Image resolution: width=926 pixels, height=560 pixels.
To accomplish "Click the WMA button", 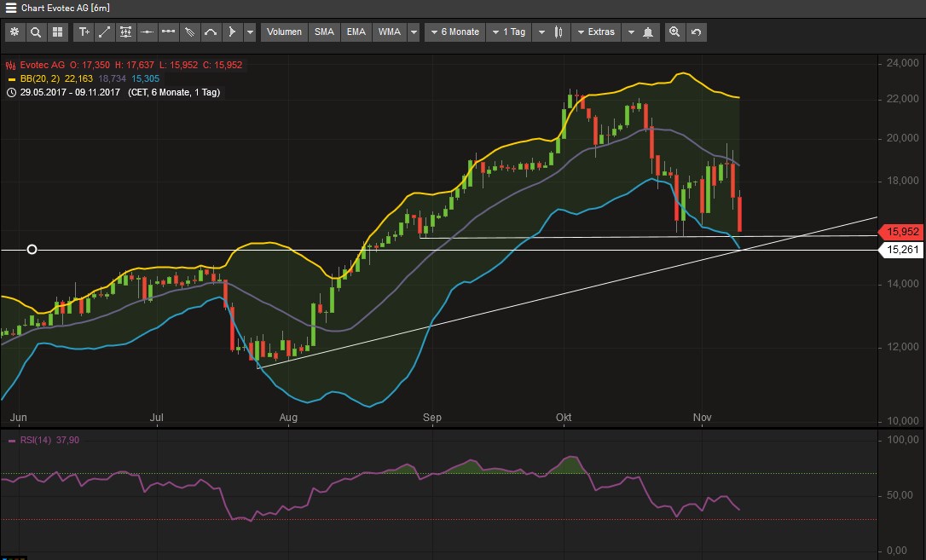I will 389,32.
